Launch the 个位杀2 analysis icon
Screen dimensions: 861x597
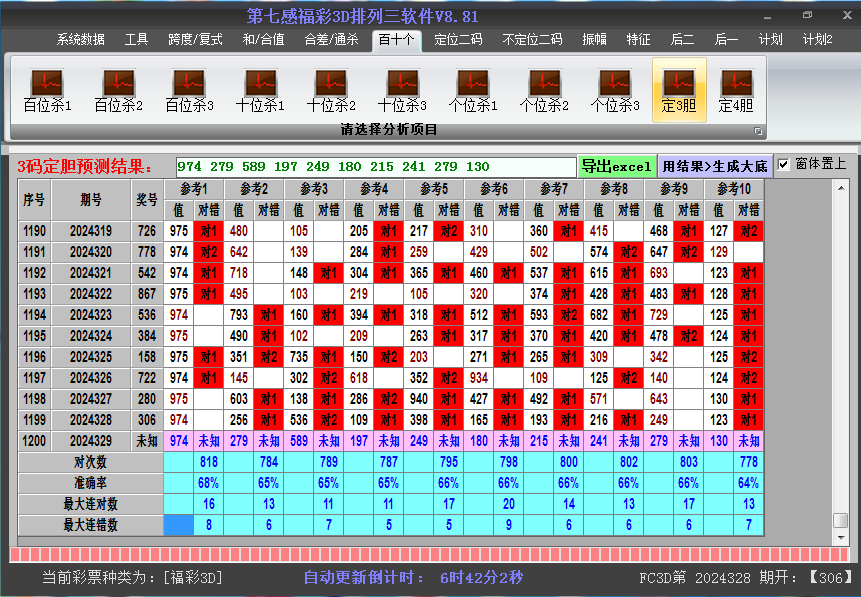(x=544, y=91)
